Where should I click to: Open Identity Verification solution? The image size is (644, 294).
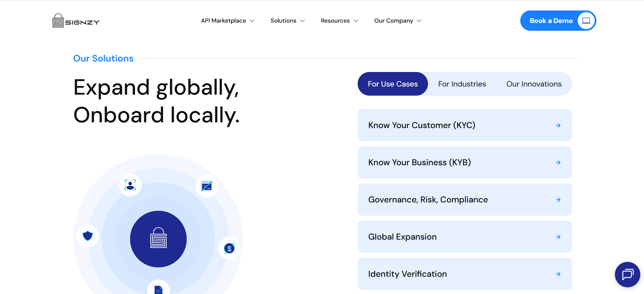coord(465,274)
